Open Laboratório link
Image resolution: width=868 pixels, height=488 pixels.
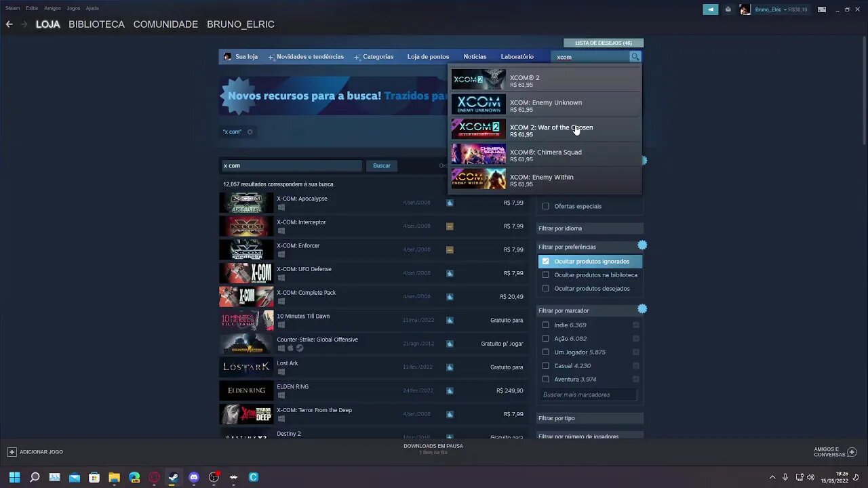tap(517, 57)
